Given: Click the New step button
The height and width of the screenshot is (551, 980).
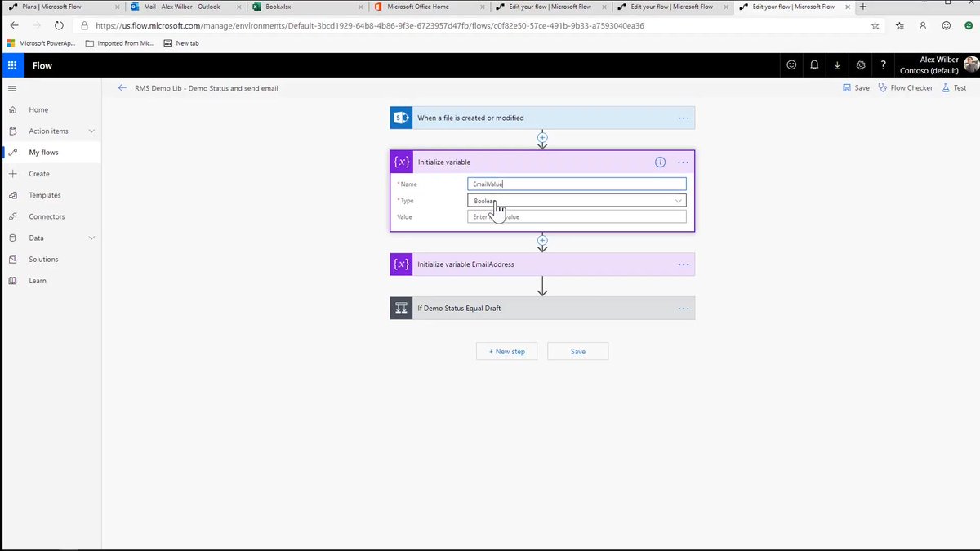Looking at the screenshot, I should pos(506,351).
